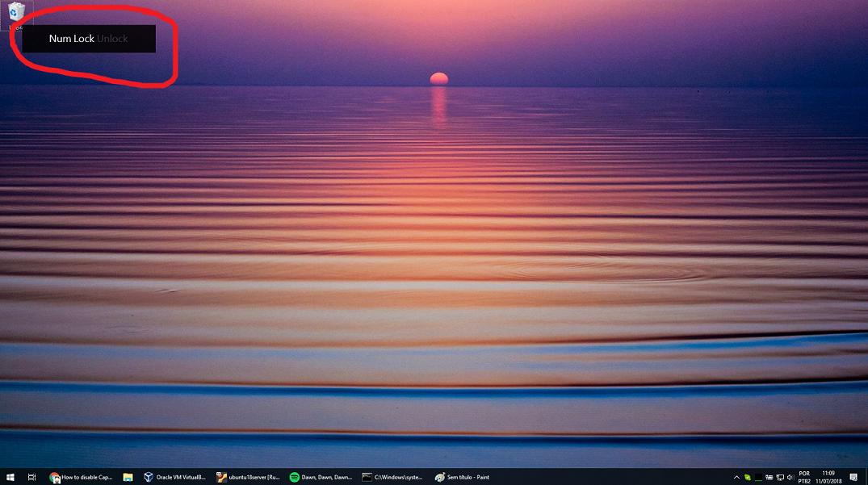Switch to the 'Sem título - Paint' window
Image resolution: width=868 pixels, height=485 pixels.
[x=462, y=476]
